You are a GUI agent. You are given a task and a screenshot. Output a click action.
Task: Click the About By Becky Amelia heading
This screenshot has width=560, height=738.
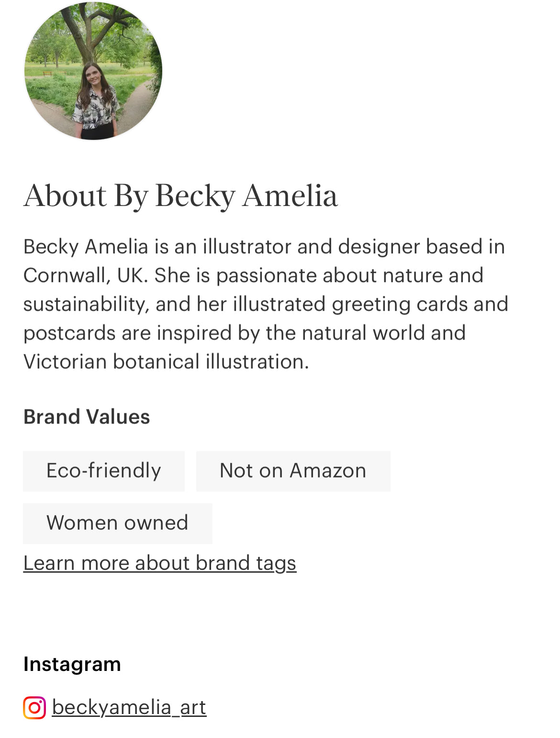click(x=180, y=196)
